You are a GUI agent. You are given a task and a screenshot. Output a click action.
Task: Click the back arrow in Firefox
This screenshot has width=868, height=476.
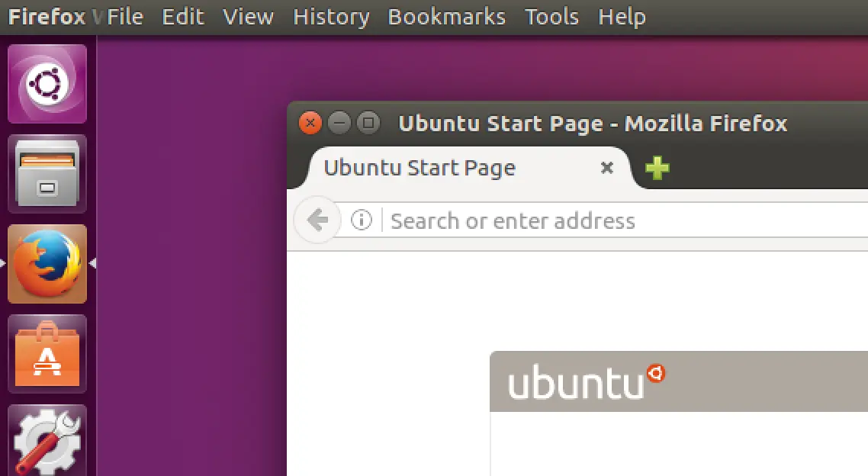click(318, 220)
